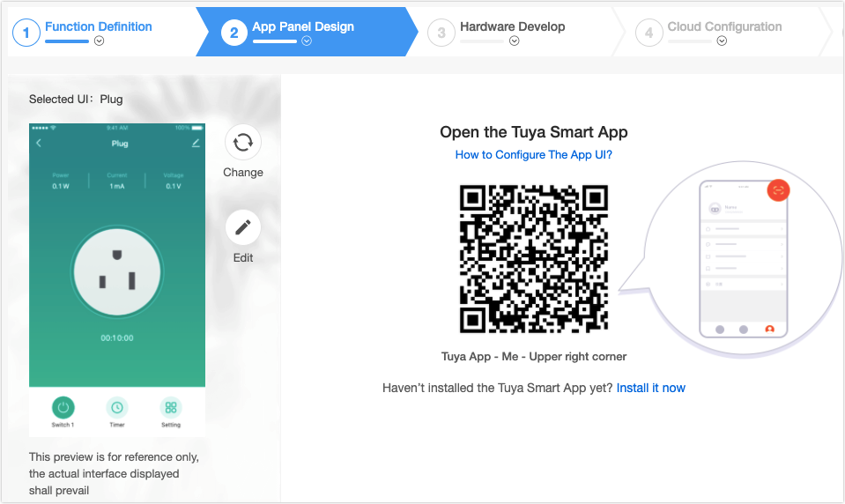Click step number 3 circle
This screenshot has height=504, width=845.
click(441, 33)
